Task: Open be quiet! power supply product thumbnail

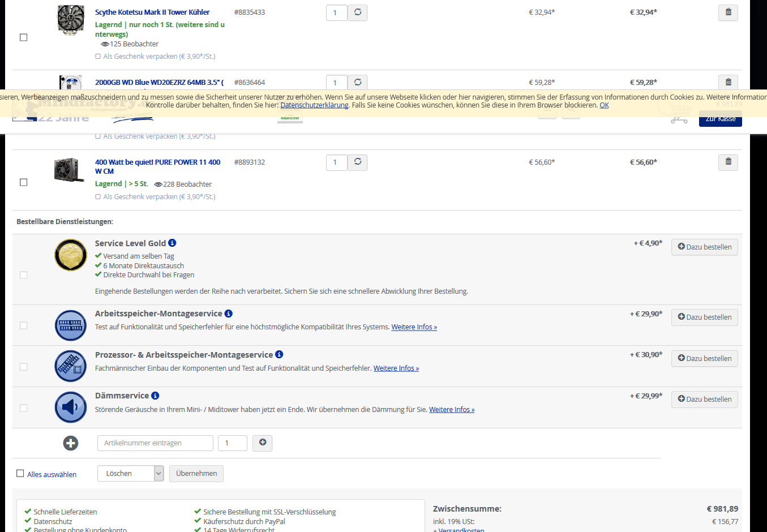Action: click(69, 169)
